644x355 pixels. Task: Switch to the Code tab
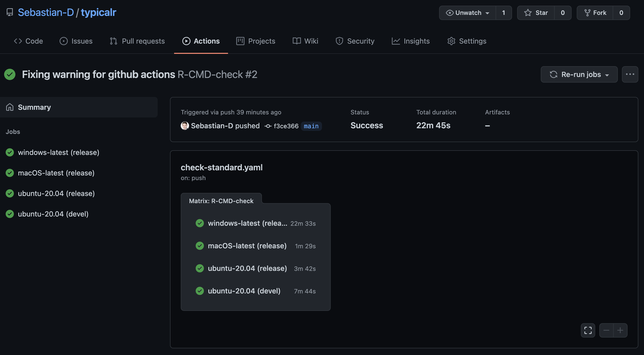coord(28,41)
